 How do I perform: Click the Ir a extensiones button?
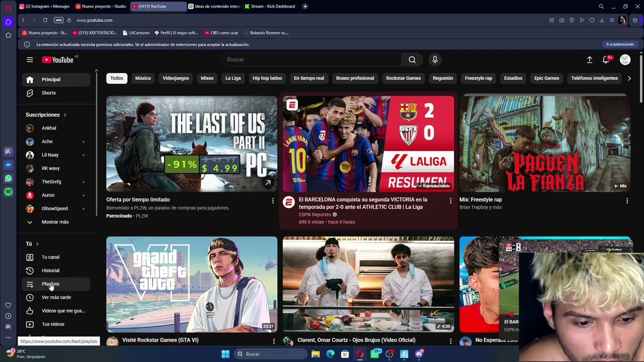click(620, 44)
